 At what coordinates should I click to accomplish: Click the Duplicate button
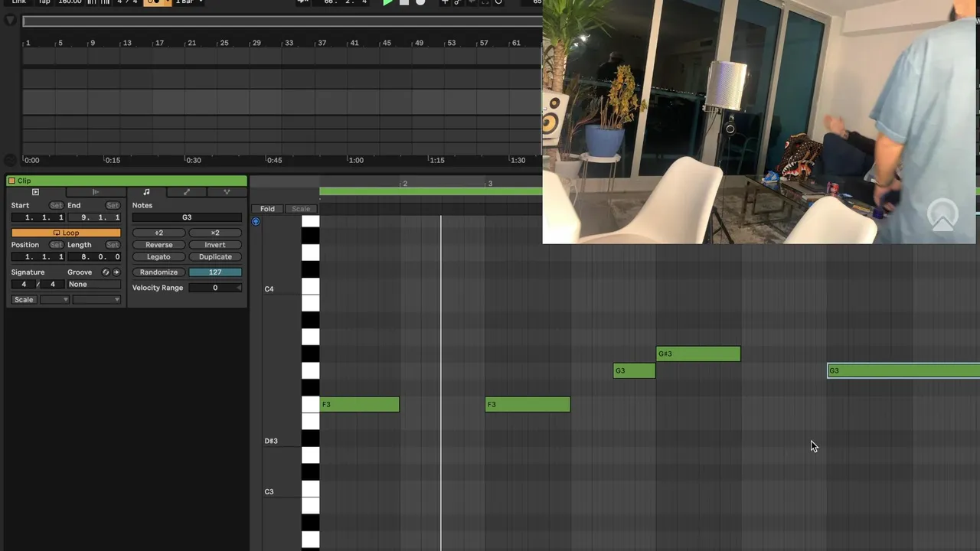[215, 257]
